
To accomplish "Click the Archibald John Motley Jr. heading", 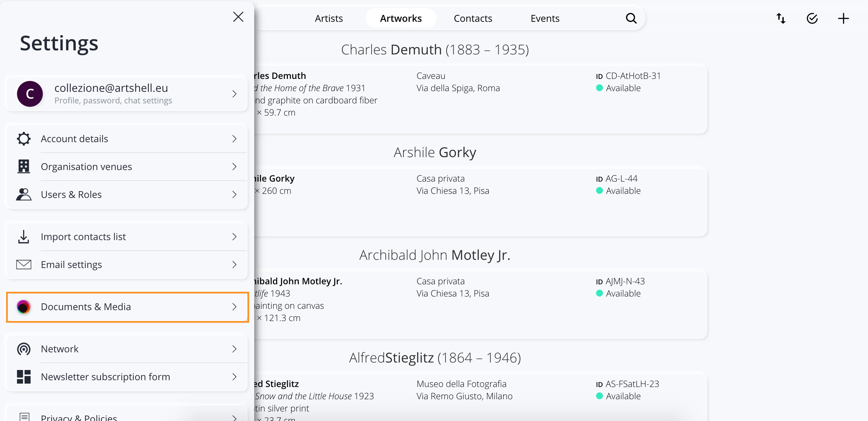I will point(435,255).
